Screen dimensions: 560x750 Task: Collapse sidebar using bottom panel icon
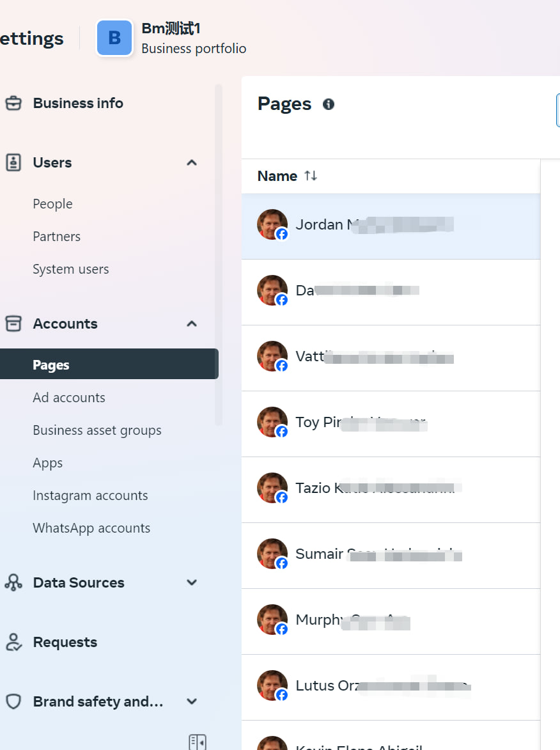point(198,742)
